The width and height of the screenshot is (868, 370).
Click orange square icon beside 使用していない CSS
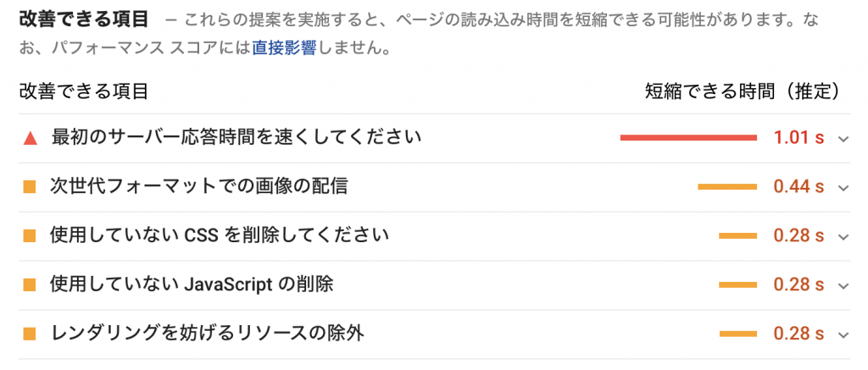click(x=30, y=236)
